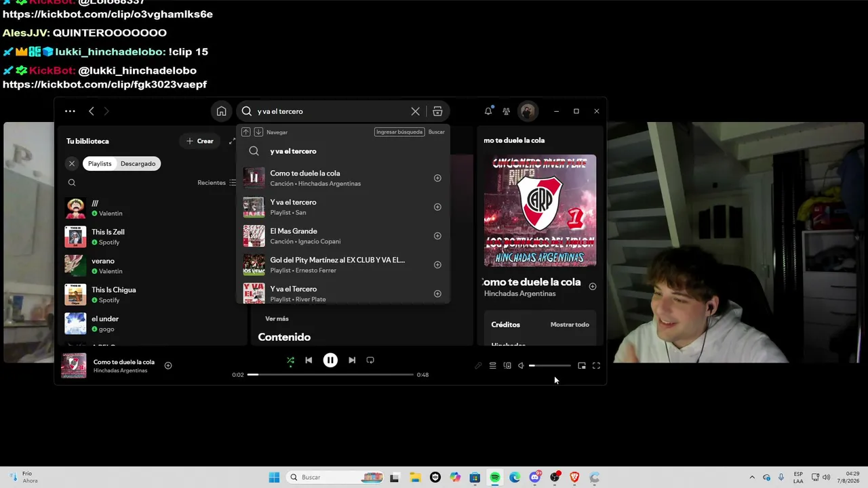Toggle shuffle playback
The height and width of the screenshot is (488, 868).
pos(290,361)
